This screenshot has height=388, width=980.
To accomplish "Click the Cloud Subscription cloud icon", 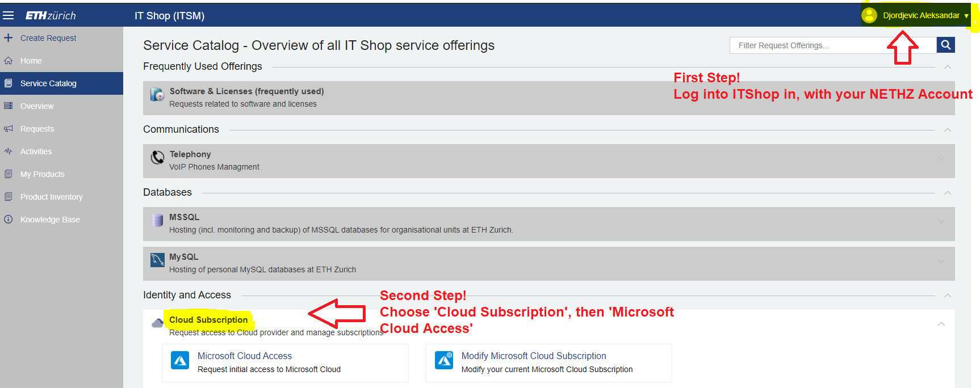I will 157,323.
